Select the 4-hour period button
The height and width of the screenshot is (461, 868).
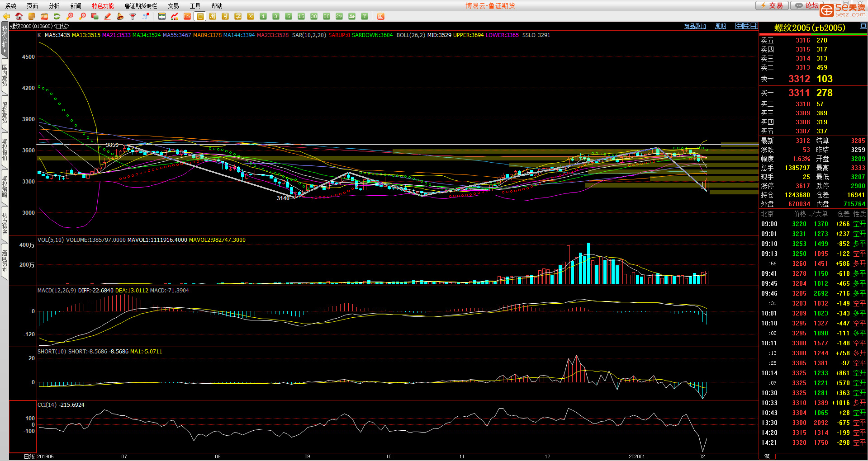tap(352, 16)
